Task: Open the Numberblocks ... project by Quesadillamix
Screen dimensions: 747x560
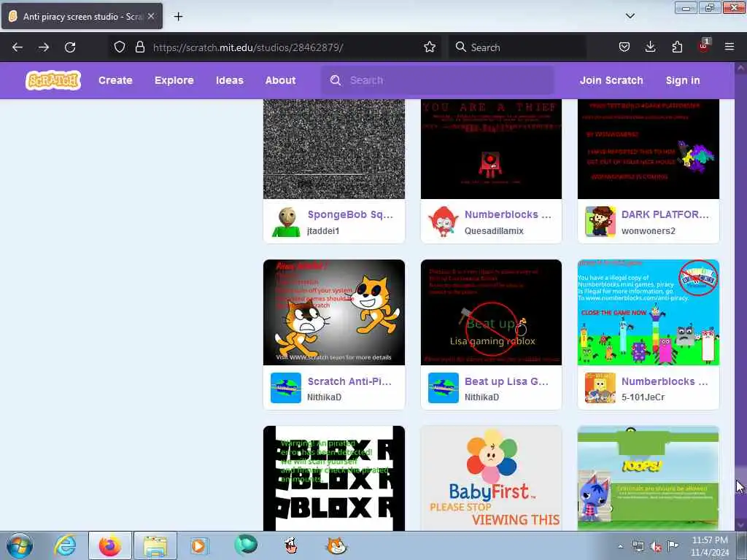Action: [508, 214]
